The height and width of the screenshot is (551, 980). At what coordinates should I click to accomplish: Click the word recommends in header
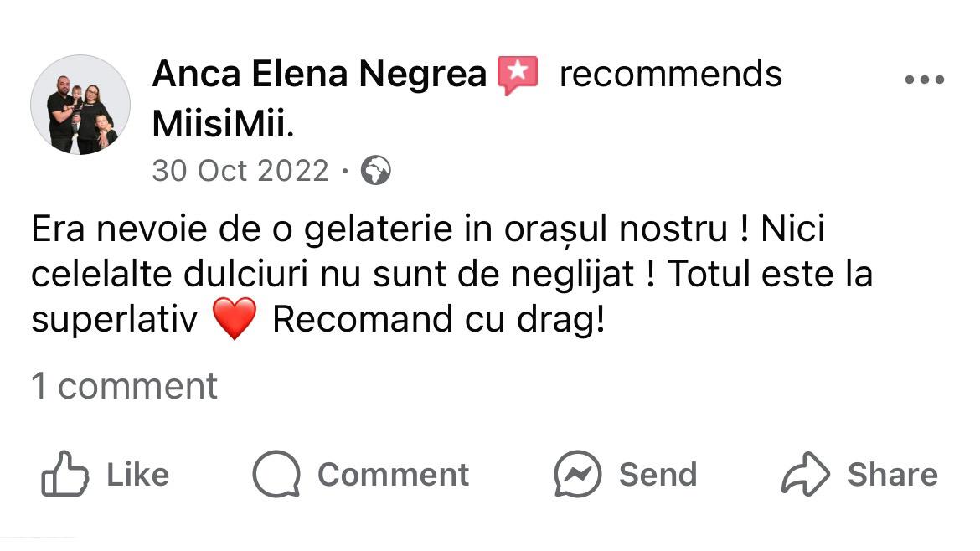coord(671,74)
